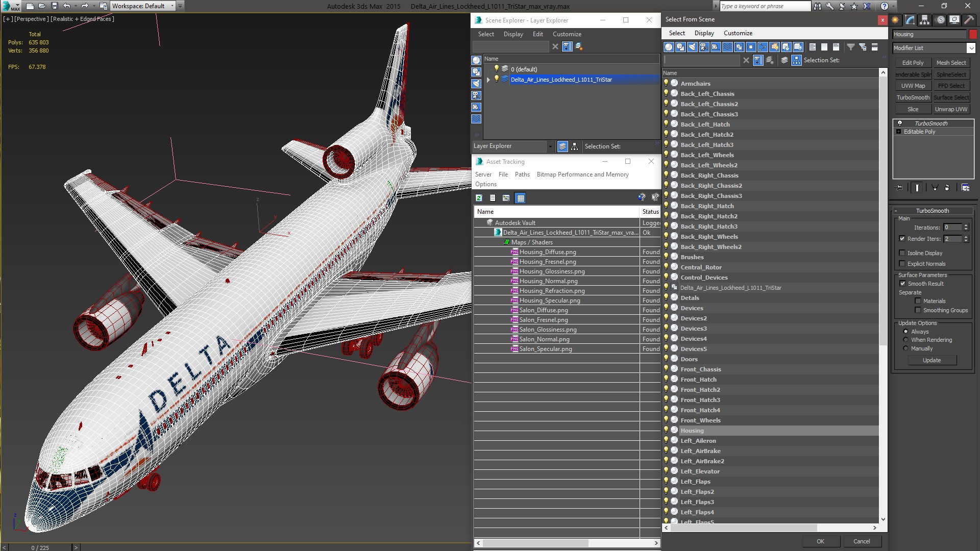
Task: Open the Utilities hammer tab
Action: [969, 20]
